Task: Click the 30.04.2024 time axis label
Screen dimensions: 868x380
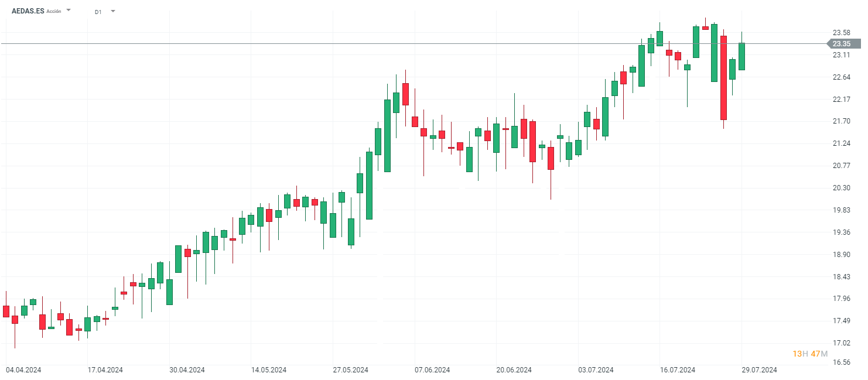Action: tap(187, 370)
